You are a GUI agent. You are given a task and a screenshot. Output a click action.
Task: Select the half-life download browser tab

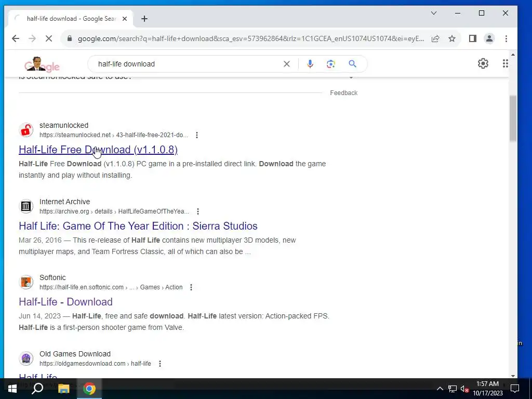pos(71,19)
